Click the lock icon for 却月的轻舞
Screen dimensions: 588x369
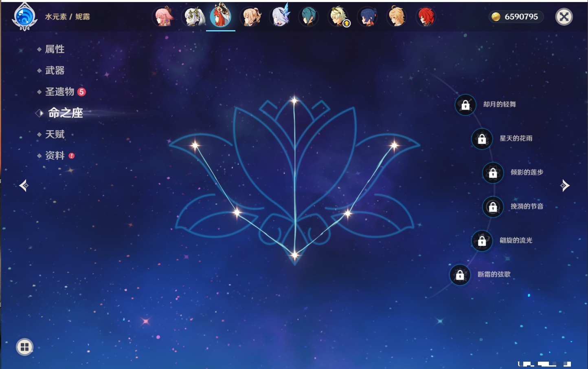(x=465, y=105)
